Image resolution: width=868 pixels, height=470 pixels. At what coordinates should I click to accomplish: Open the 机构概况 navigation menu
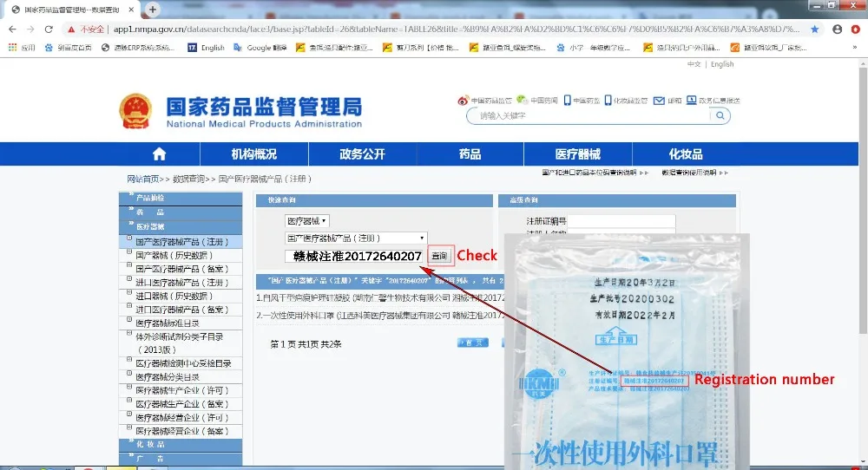(254, 154)
